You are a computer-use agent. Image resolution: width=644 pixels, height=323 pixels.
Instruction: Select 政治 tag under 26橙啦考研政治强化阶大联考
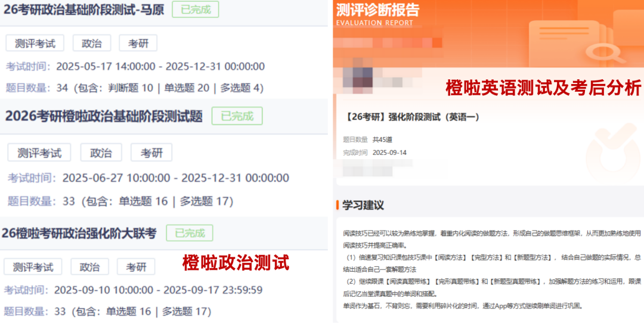tap(90, 267)
